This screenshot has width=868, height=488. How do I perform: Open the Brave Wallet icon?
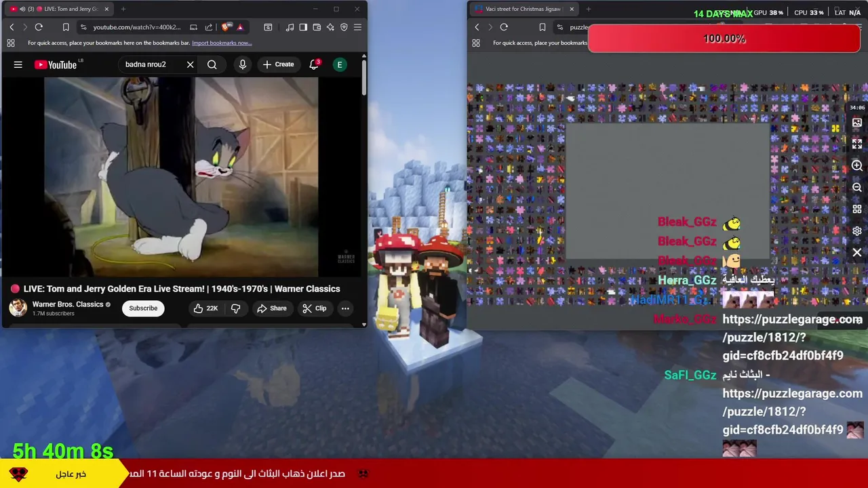point(317,27)
